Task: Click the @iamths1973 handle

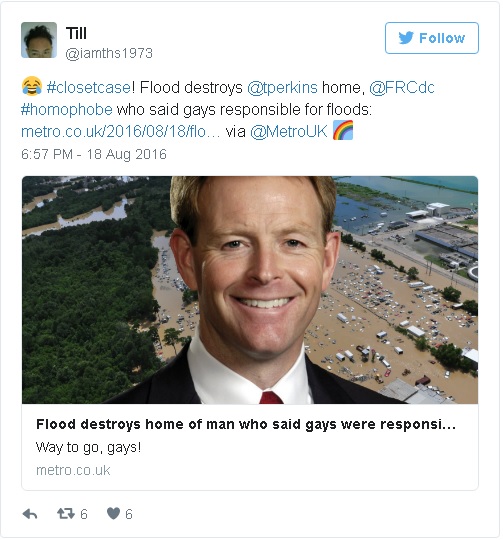Action: (109, 53)
